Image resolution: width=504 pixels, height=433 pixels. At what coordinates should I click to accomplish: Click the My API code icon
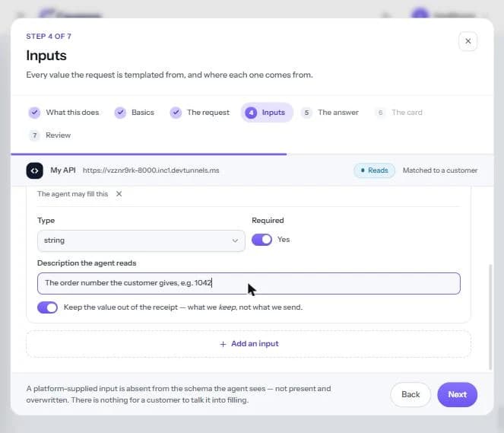pos(35,170)
